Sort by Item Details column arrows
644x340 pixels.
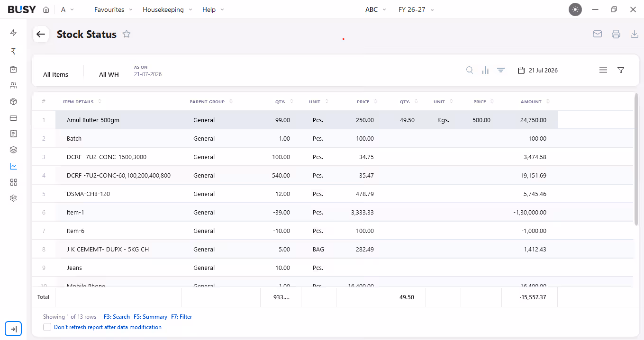point(100,101)
